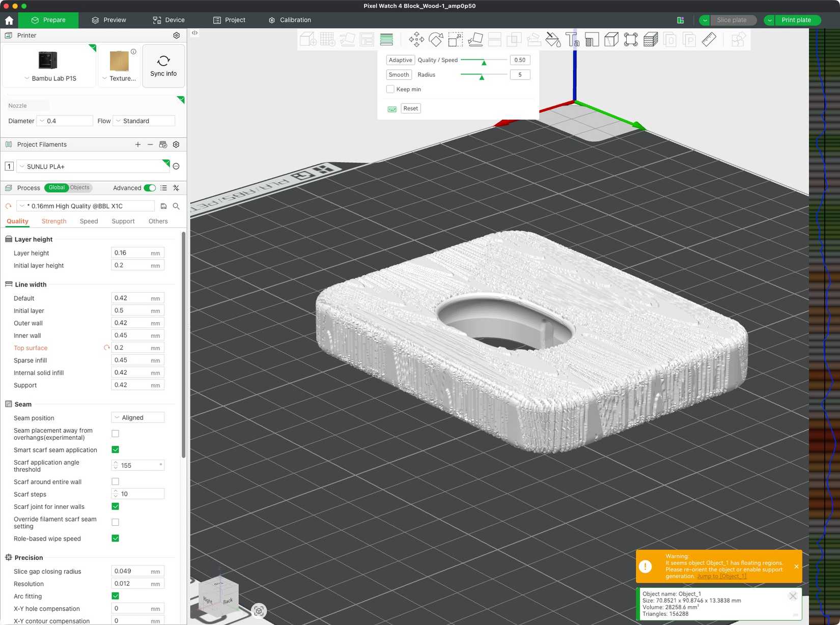840x625 pixels.
Task: Open the Seam position dropdown
Action: click(138, 418)
